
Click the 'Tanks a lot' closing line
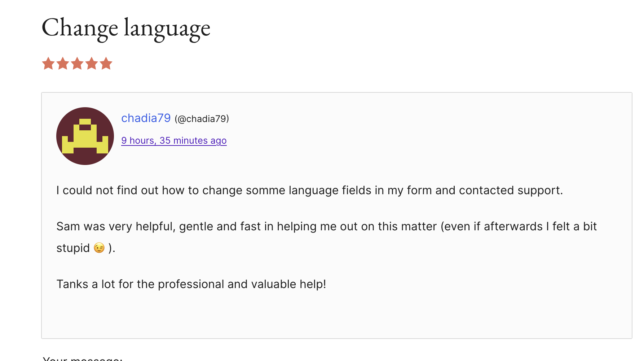click(191, 284)
